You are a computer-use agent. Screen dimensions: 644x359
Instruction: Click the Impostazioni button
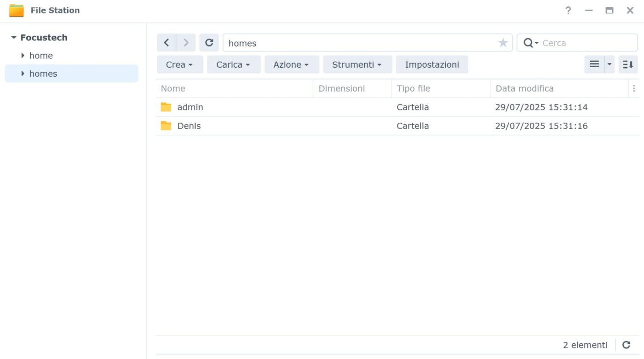point(431,65)
